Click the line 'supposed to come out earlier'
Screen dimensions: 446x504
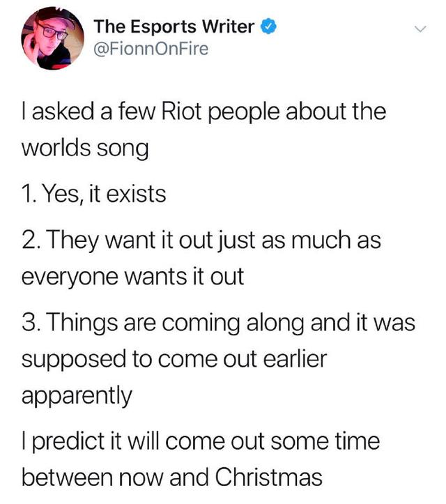[174, 359]
